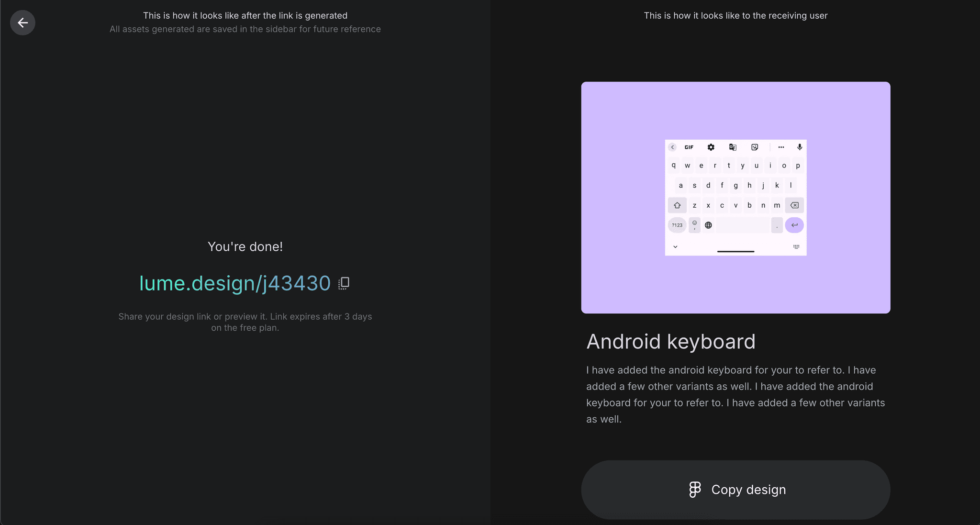Tap the backspace key on the keyboard

794,205
